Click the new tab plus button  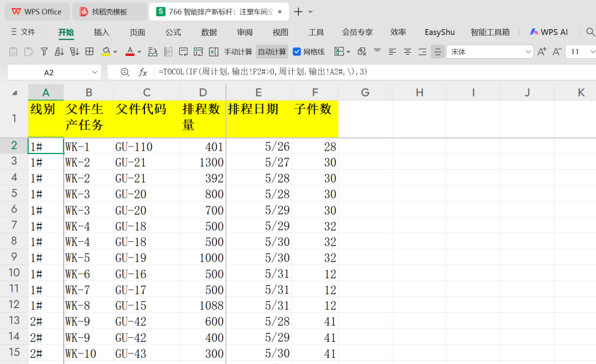[299, 12]
